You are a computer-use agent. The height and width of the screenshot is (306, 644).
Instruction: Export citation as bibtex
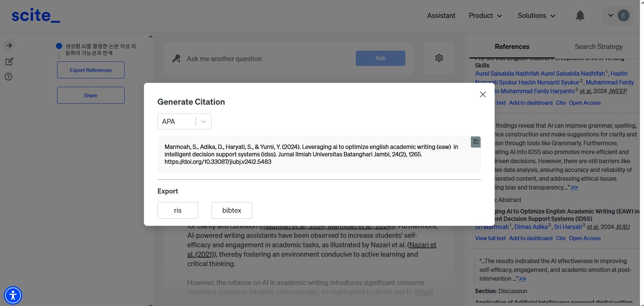click(232, 210)
